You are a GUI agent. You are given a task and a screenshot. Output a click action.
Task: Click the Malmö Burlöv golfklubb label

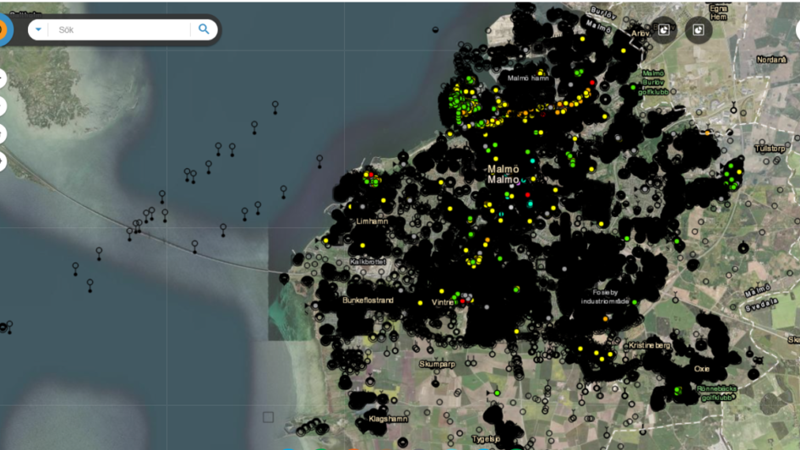pyautogui.click(x=654, y=83)
